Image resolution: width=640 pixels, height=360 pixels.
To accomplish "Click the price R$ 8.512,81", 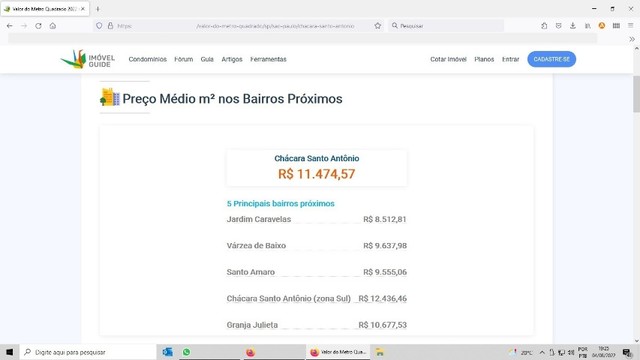I will point(385,219).
